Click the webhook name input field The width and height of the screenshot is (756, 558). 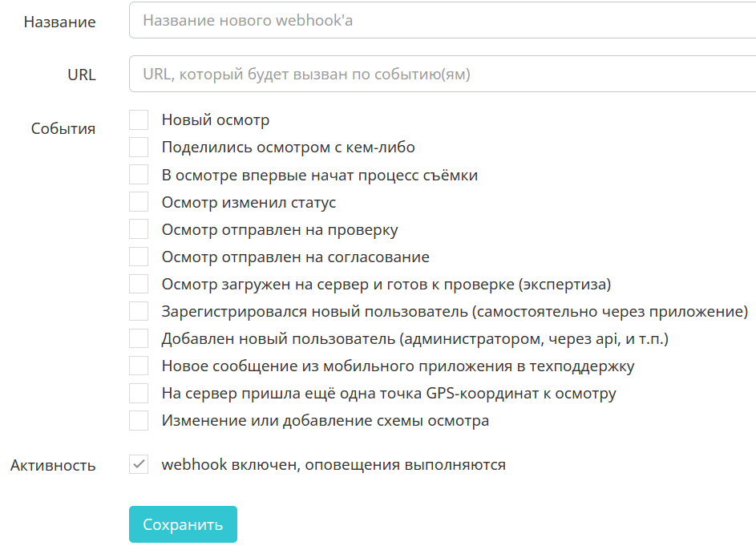(441, 21)
